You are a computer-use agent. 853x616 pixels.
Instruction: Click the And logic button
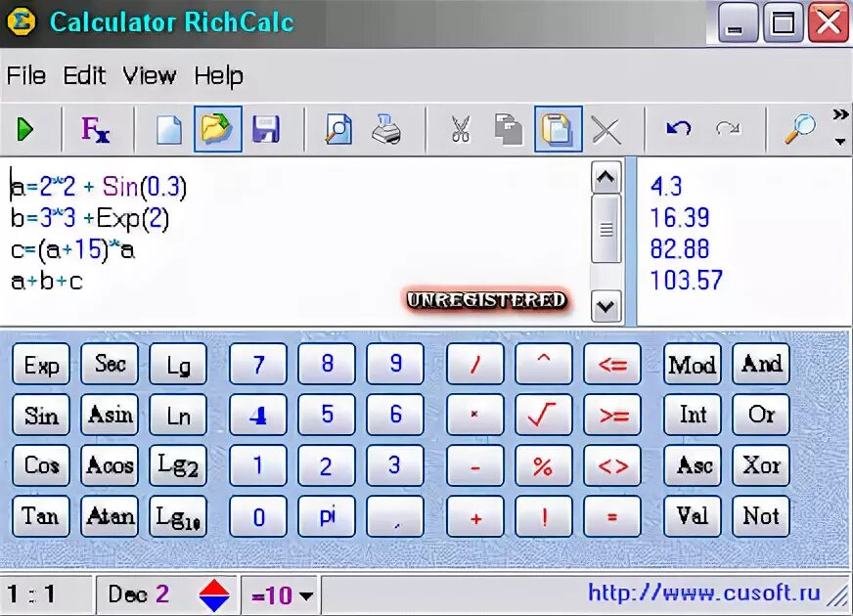[761, 364]
